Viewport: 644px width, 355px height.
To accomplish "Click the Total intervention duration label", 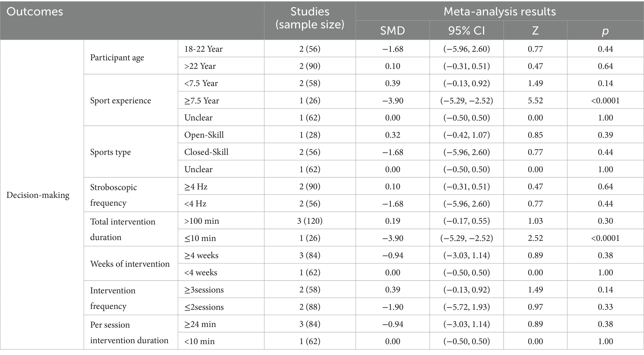I will (x=123, y=229).
